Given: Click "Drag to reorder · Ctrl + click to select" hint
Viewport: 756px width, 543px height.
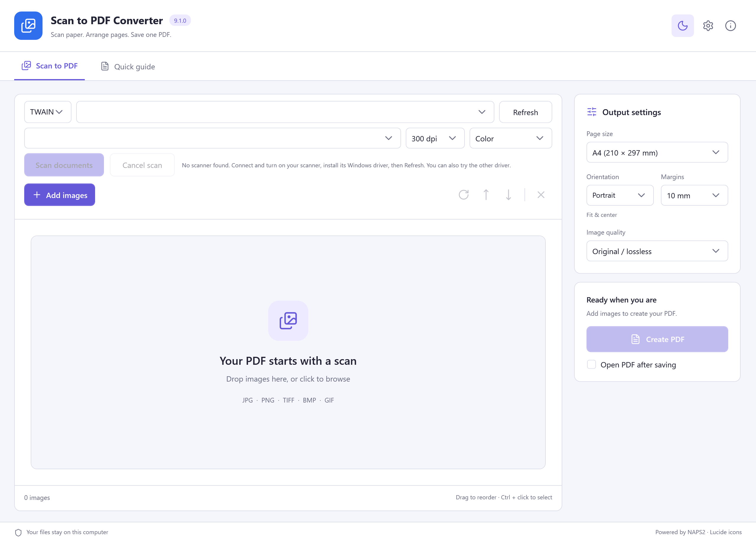Looking at the screenshot, I should pos(504,497).
